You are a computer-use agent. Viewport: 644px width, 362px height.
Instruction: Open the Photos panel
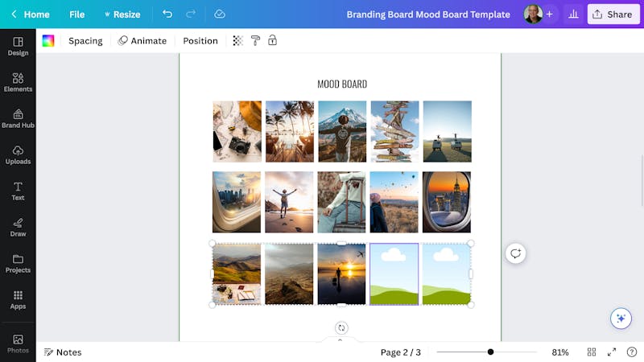click(18, 344)
